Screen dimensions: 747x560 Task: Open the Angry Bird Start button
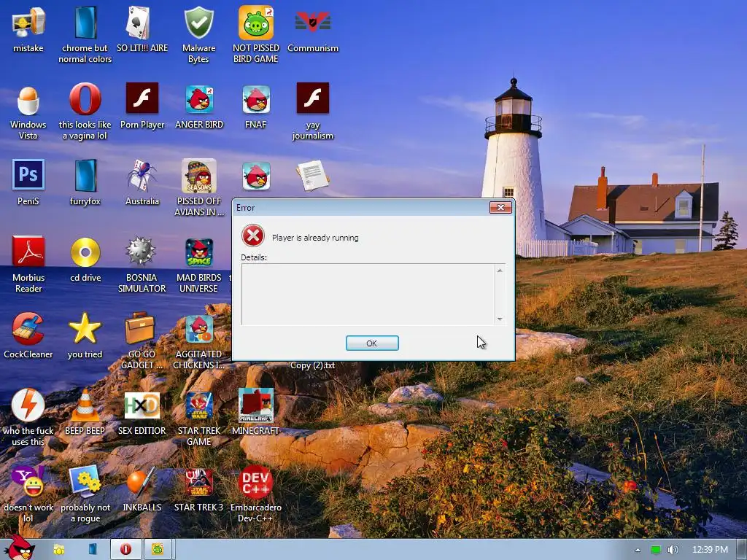click(x=18, y=548)
